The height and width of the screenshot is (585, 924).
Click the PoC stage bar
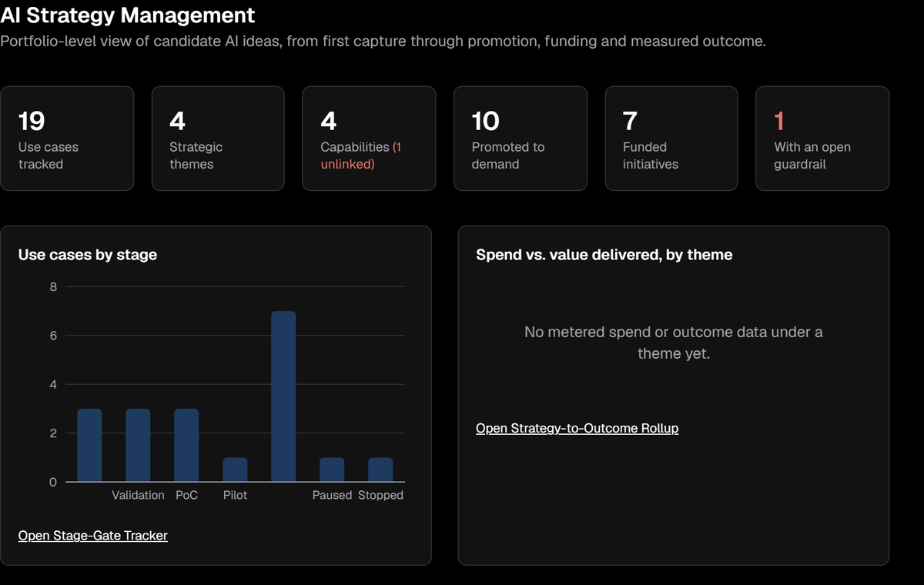tap(186, 446)
